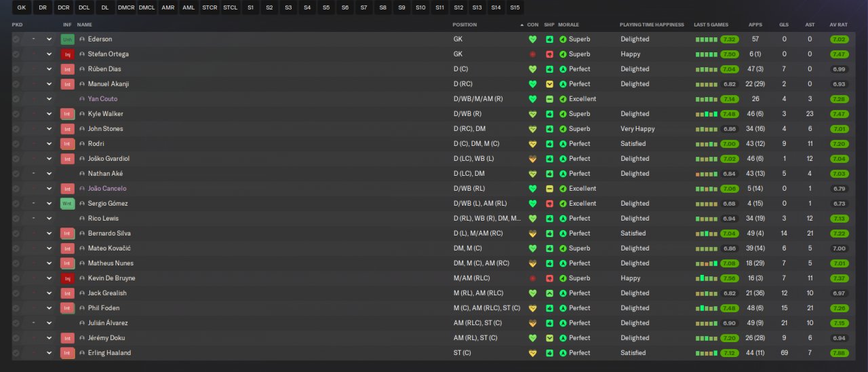Click Ederson's 'Unh' unhappy status icon
The height and width of the screenshot is (372, 868).
click(67, 39)
